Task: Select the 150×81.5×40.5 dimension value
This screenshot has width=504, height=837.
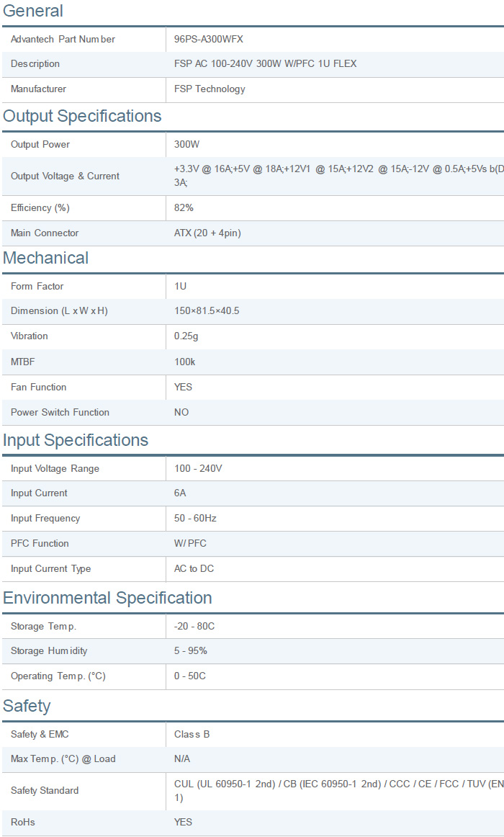Action: (207, 311)
